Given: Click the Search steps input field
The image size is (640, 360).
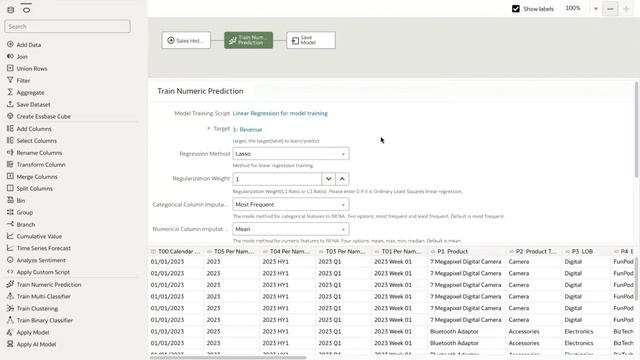Looking at the screenshot, I should [x=67, y=27].
